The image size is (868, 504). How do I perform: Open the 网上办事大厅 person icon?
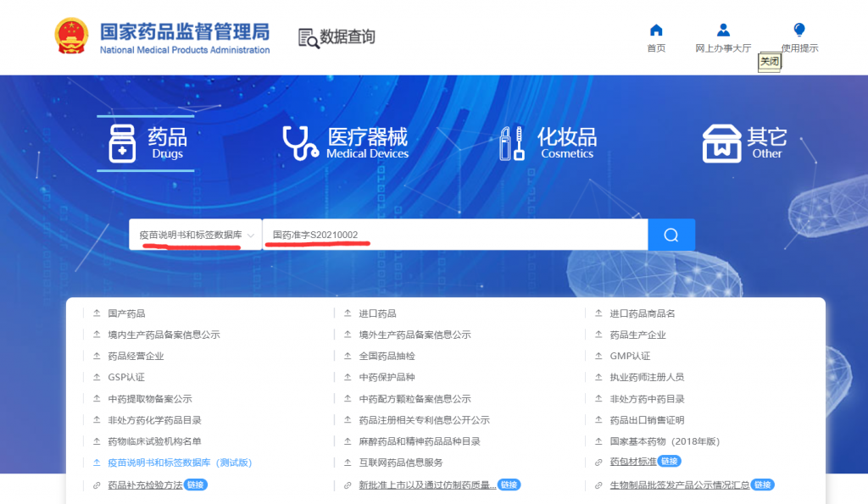723,30
